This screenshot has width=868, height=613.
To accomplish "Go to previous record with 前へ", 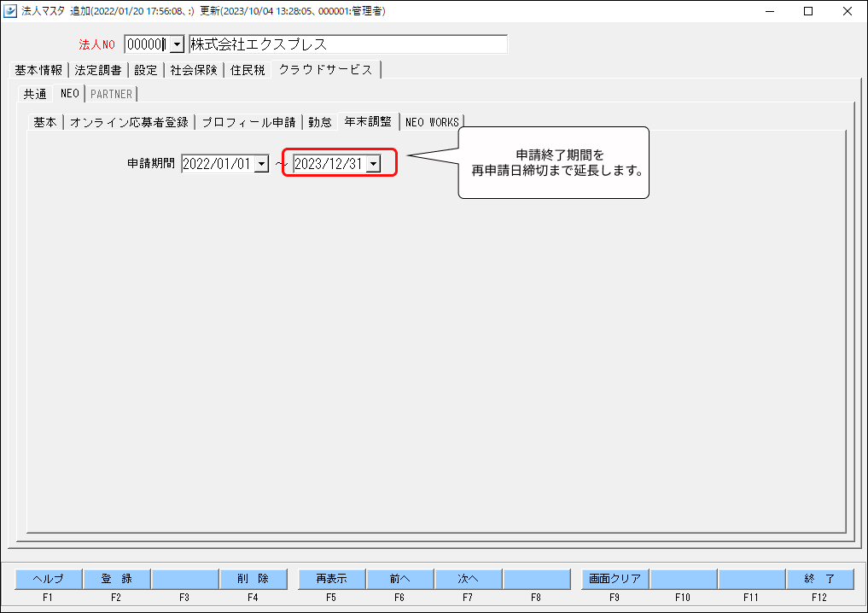I will click(x=399, y=579).
